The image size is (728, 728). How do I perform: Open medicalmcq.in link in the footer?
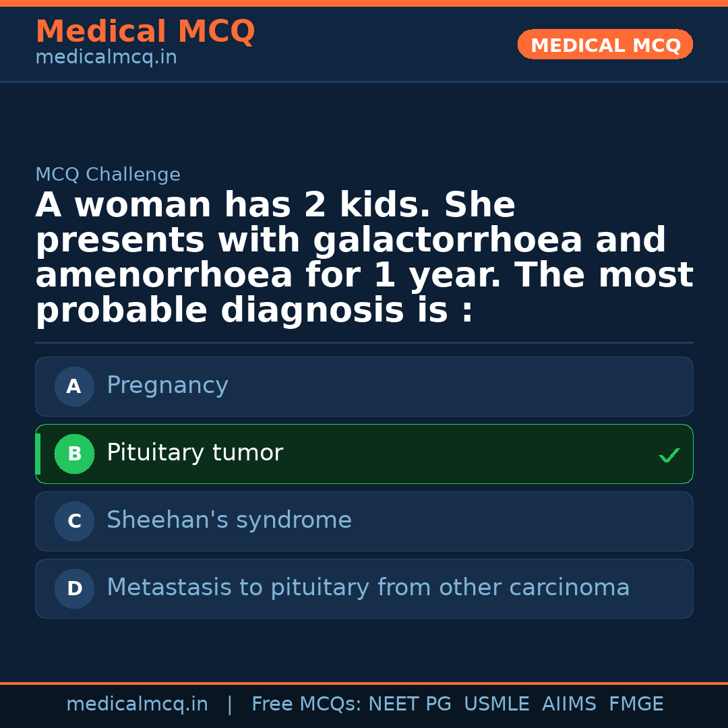point(137,704)
